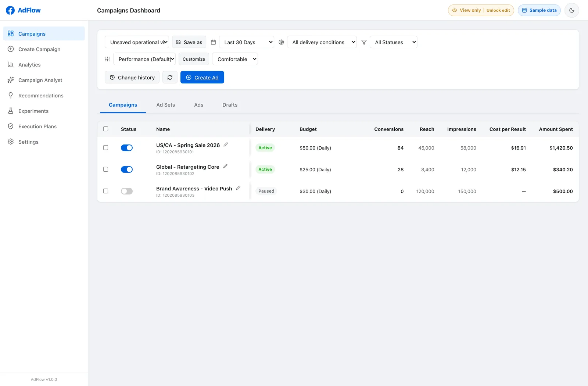Click the Campaign Analyst sparkle icon

(11, 80)
